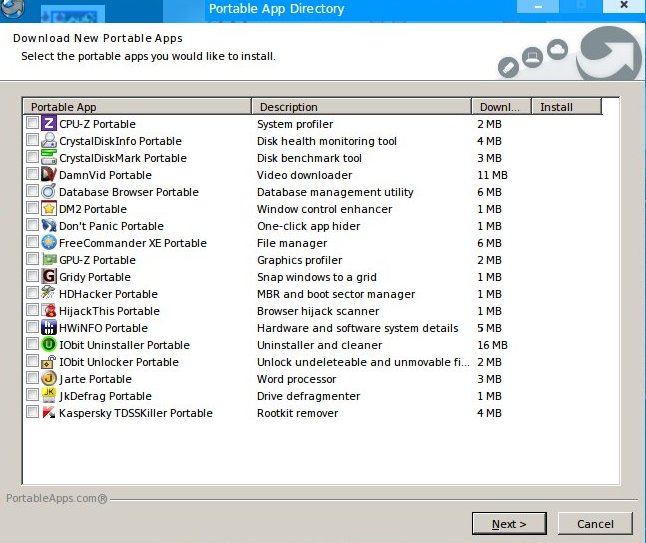Click the JkDefrag Portable icon
Screen dimensions: 646x543
click(x=49, y=395)
